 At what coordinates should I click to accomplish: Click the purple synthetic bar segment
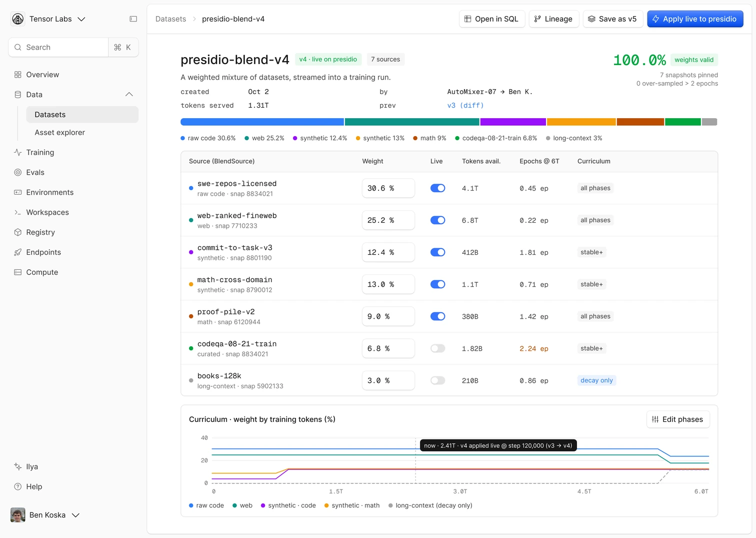click(513, 122)
